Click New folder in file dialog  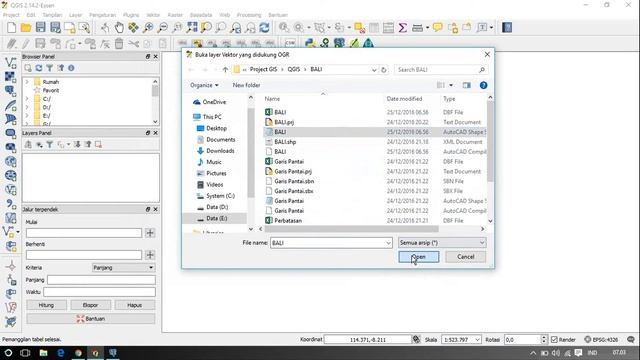(x=246, y=85)
